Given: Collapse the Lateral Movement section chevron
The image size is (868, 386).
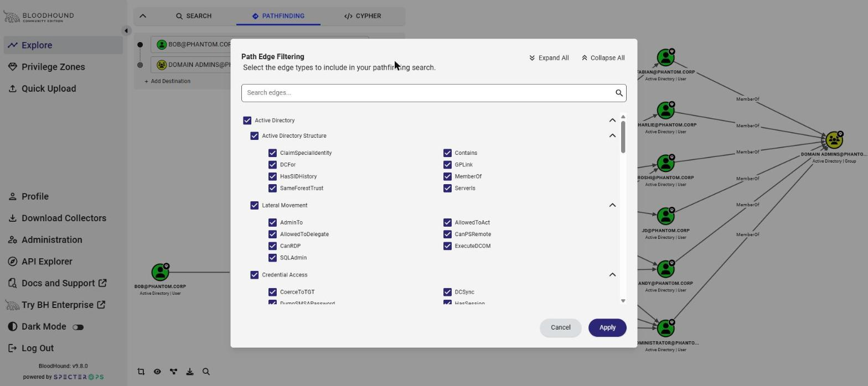Looking at the screenshot, I should 612,205.
